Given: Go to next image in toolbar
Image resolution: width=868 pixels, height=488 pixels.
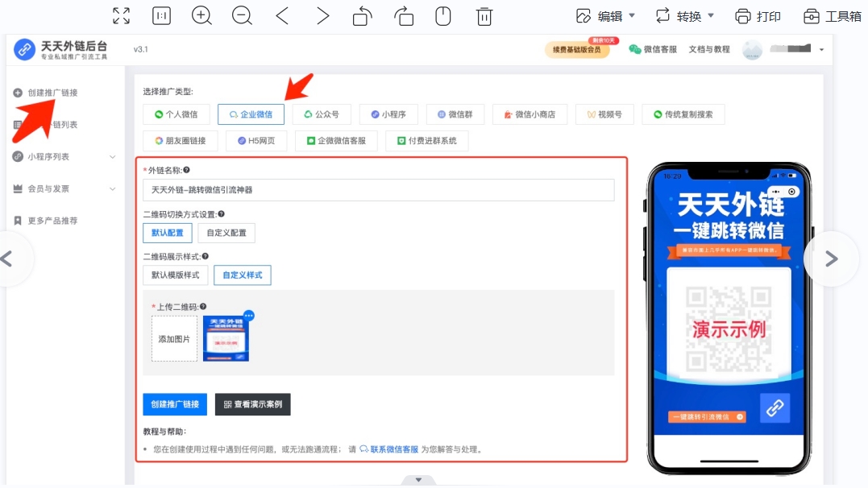Looking at the screenshot, I should coord(322,16).
